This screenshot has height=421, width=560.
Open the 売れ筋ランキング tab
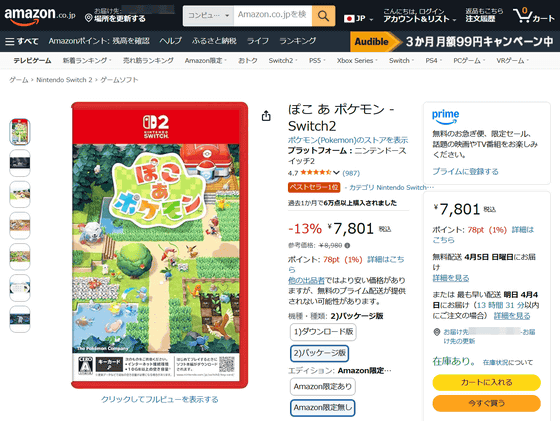click(x=148, y=61)
